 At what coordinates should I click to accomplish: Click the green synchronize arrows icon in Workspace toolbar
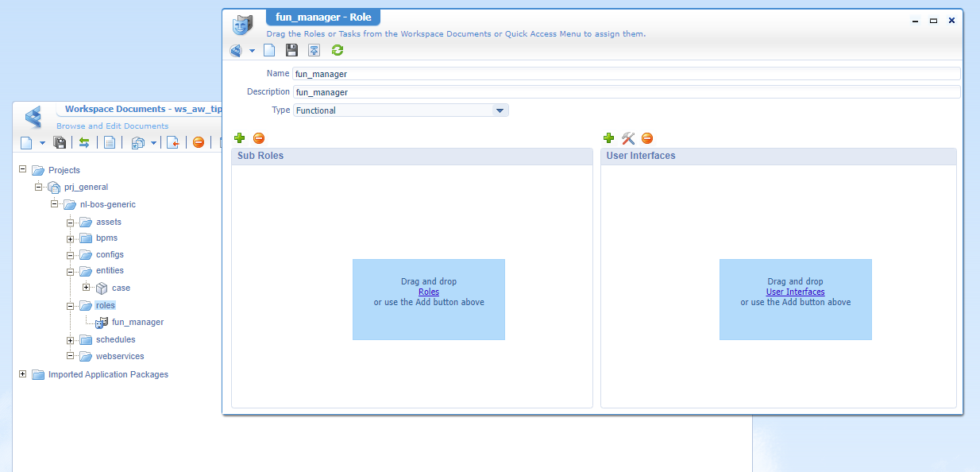[x=83, y=143]
